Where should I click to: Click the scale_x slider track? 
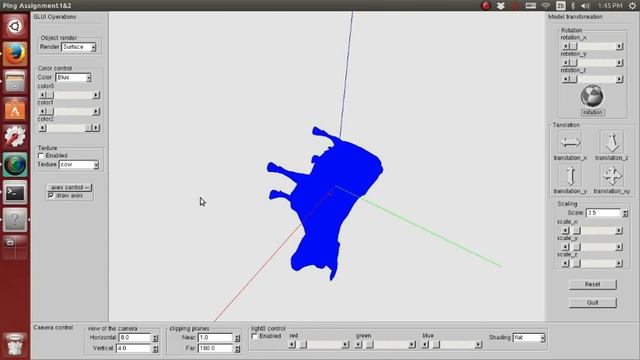click(x=592, y=231)
